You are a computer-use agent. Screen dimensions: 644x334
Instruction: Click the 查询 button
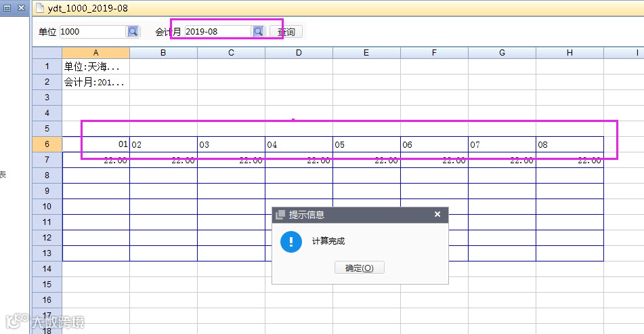click(286, 32)
